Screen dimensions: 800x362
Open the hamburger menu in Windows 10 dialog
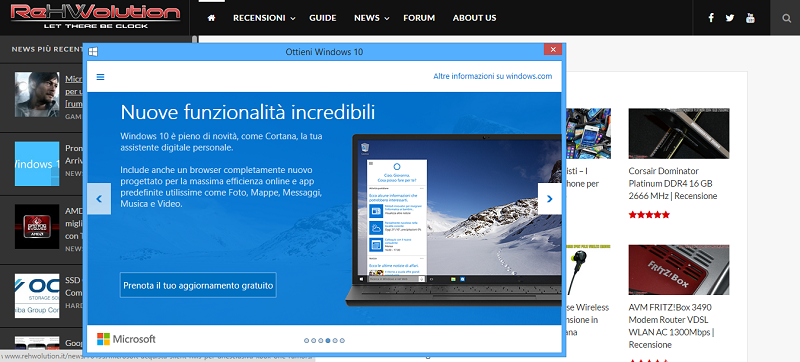101,77
